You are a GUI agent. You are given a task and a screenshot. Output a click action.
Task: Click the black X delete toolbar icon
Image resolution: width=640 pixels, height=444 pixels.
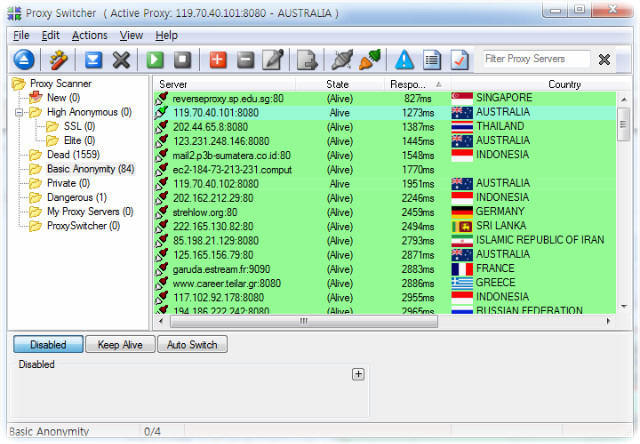click(121, 60)
